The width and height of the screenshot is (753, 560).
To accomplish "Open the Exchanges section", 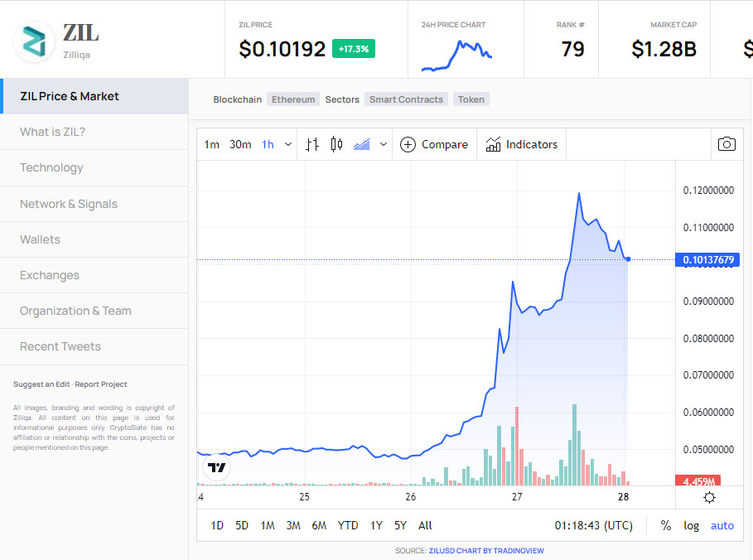I will 94,275.
